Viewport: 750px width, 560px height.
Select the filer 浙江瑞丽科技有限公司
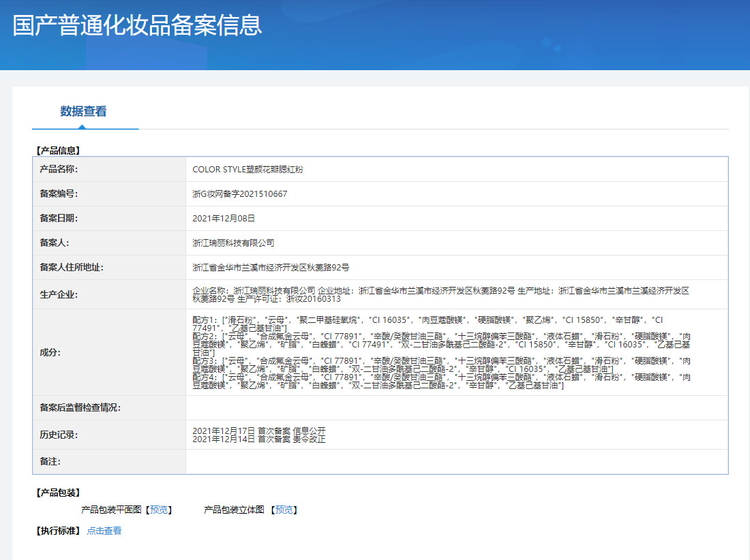pyautogui.click(x=233, y=243)
